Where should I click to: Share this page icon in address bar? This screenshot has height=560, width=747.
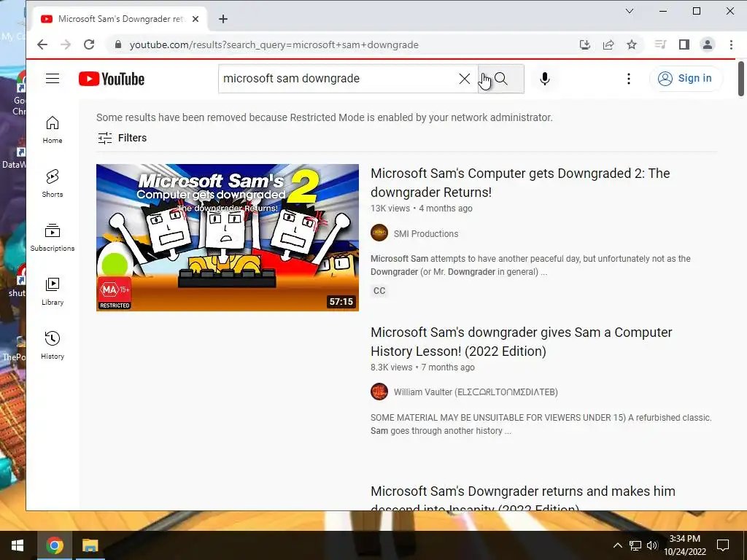click(608, 44)
